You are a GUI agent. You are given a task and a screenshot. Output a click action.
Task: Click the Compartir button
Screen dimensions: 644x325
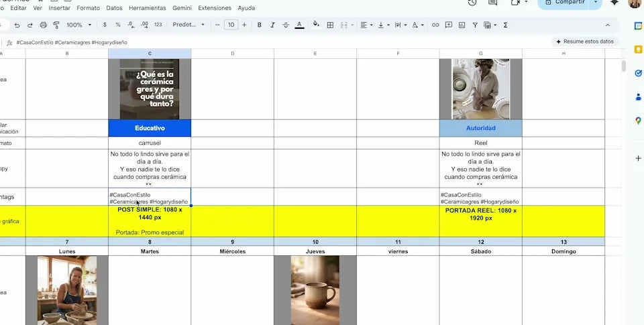point(565,3)
